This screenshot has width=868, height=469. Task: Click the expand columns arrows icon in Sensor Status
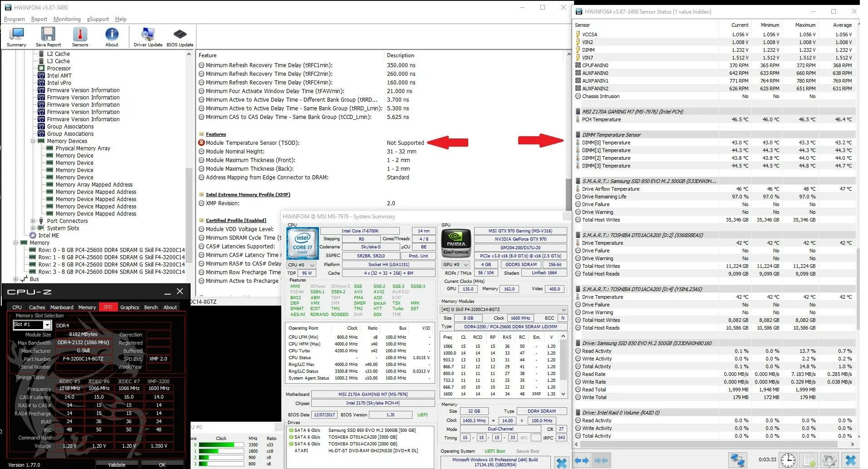point(582,460)
